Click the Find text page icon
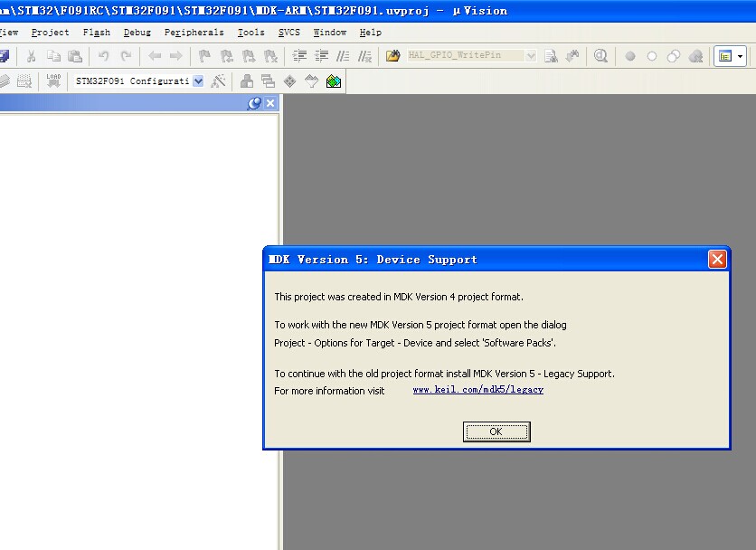 (x=551, y=56)
